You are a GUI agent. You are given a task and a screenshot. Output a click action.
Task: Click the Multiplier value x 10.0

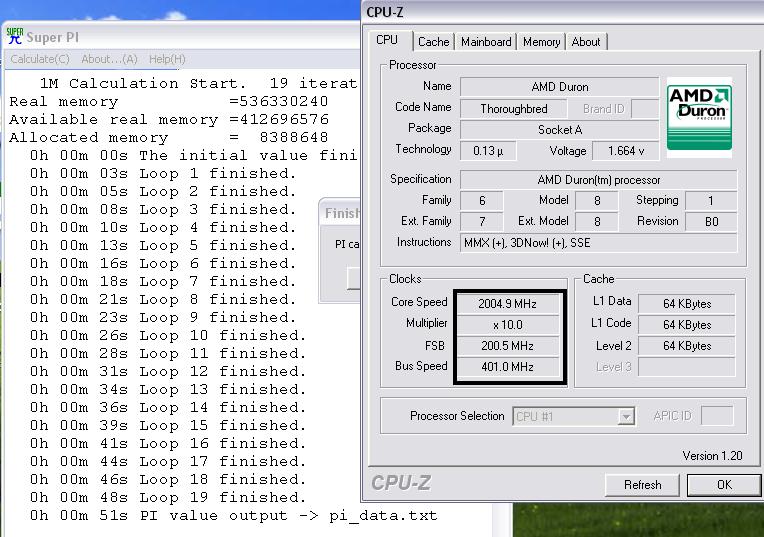(x=507, y=325)
